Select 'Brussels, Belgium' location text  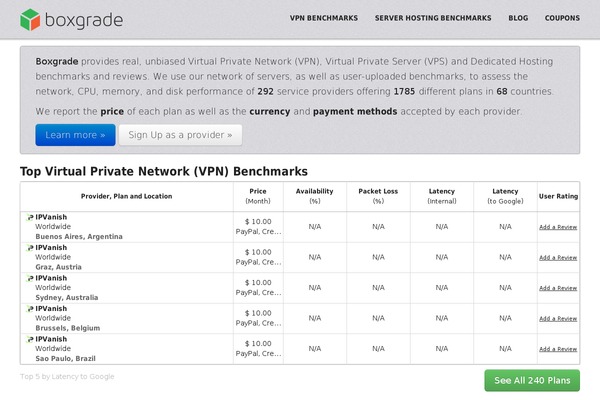tap(68, 328)
